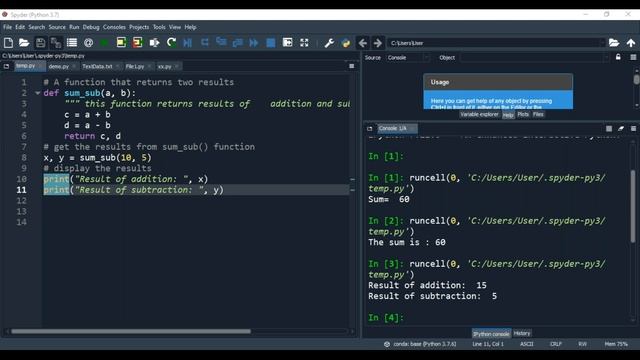Open console pane options menu
Screen dimensions: 640x360
point(633,129)
